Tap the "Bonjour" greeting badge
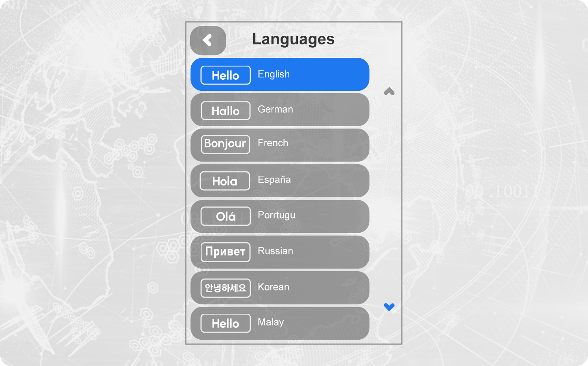588x366 pixels. pos(226,144)
